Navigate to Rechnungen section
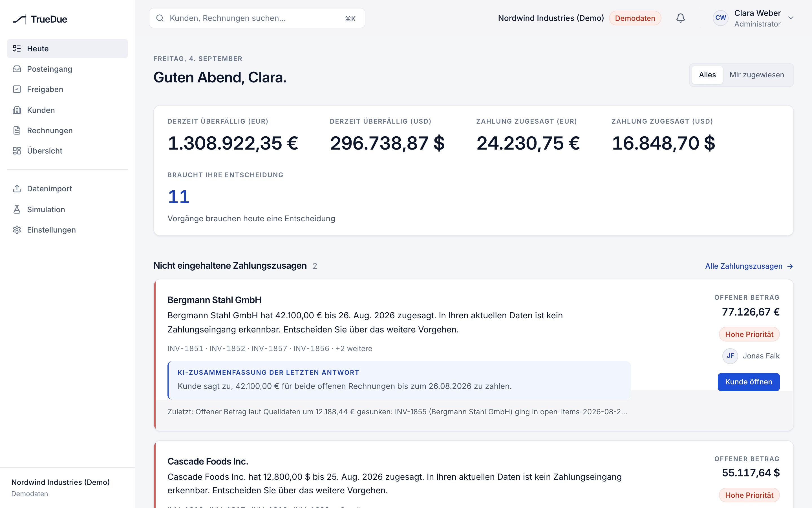The width and height of the screenshot is (812, 508). [x=67, y=130]
